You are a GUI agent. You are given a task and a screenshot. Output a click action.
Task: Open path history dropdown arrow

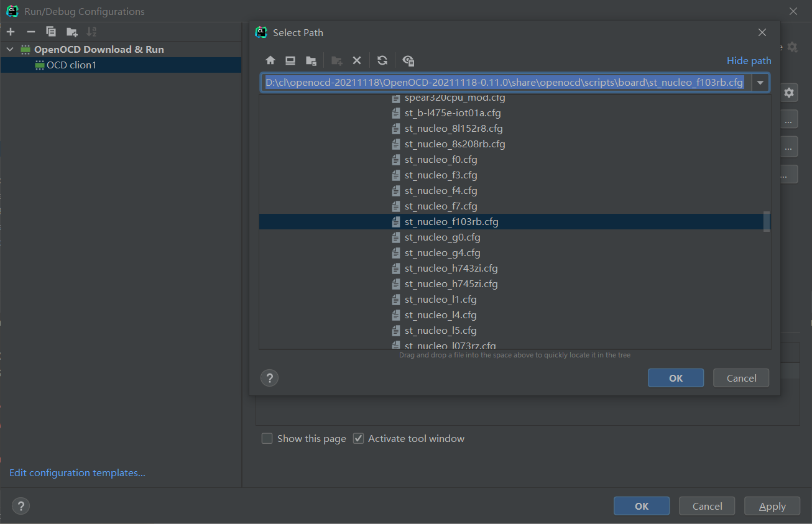coord(760,83)
